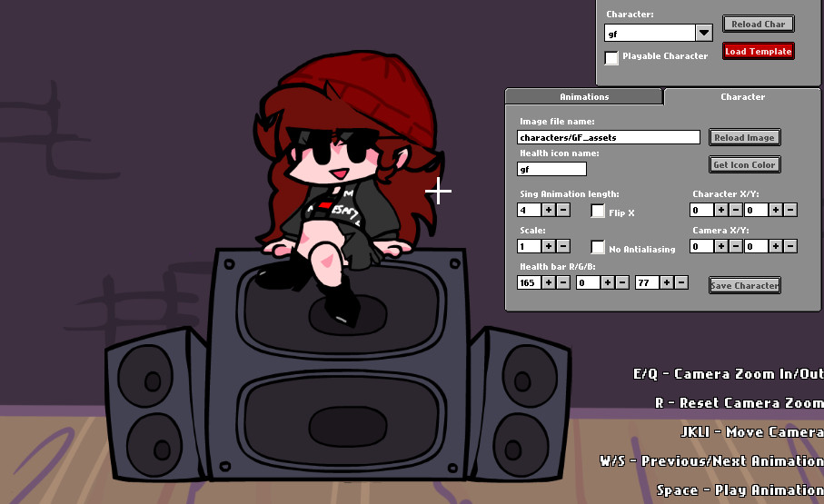Click the E/Q Camera Zoom hint text
Screen dimensions: 824x504
(x=728, y=373)
